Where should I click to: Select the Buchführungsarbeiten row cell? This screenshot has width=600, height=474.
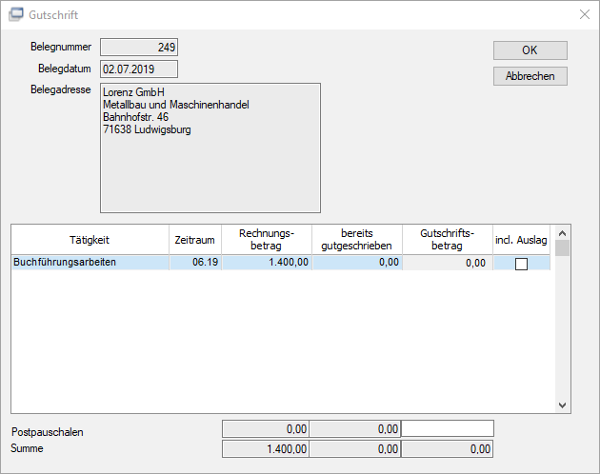90,262
